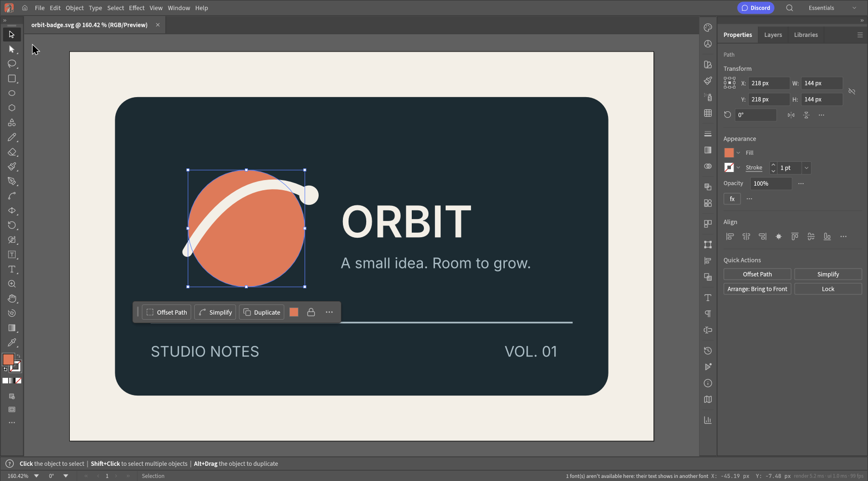The width and height of the screenshot is (868, 481).
Task: Show more Transform options
Action: click(821, 115)
